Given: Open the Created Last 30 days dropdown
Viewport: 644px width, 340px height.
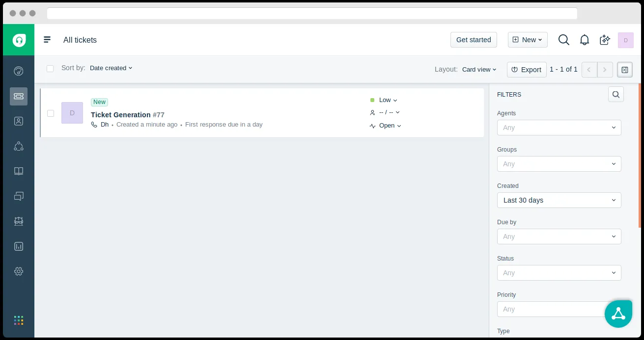Looking at the screenshot, I should tap(559, 200).
